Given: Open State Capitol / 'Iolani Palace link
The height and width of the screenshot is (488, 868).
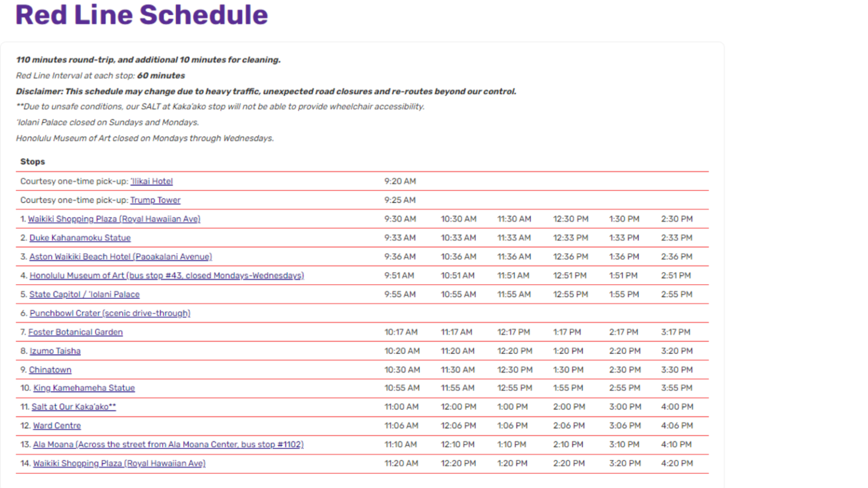Looking at the screenshot, I should click(84, 294).
